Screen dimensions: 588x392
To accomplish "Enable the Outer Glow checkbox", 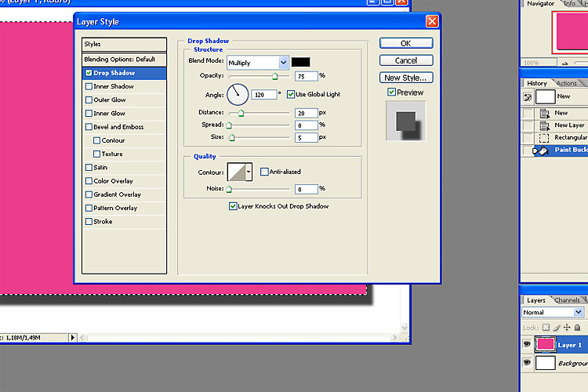I will coord(89,100).
